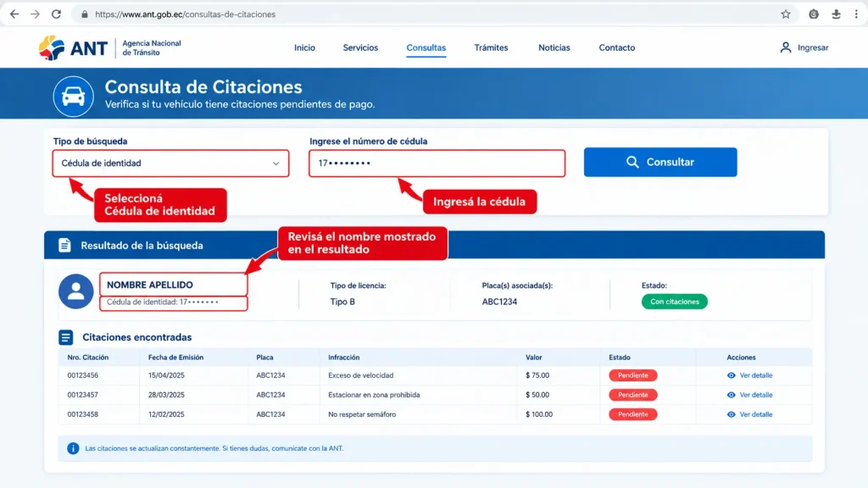Click the date 28/03/2025
This screenshot has width=868, height=488.
[x=167, y=395]
